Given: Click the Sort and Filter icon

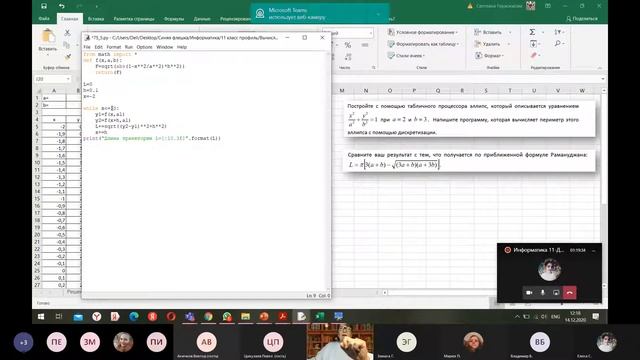Looking at the screenshot, I should click(558, 32).
